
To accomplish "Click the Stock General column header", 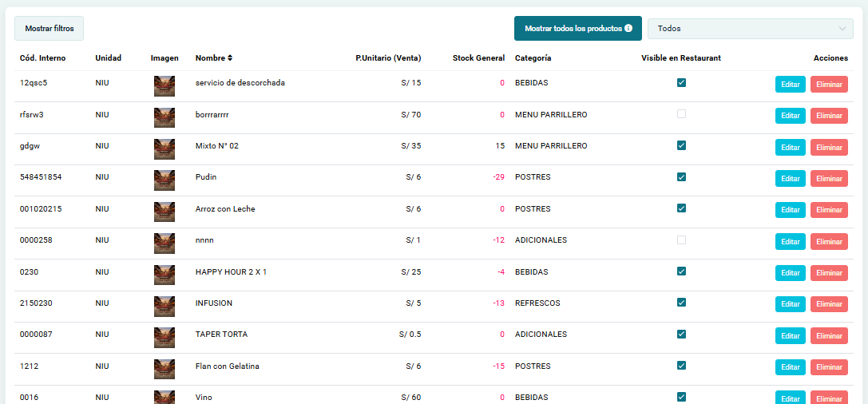I will [x=478, y=58].
